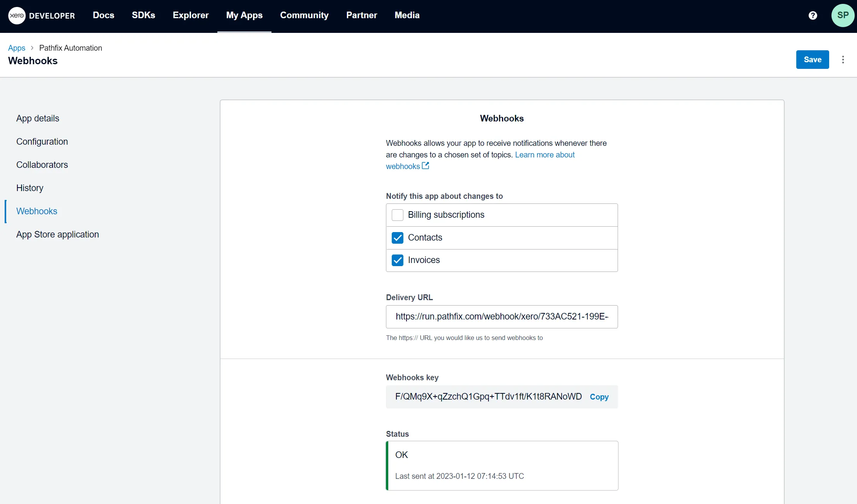Open App Store application in sidebar
Image resolution: width=857 pixels, height=504 pixels.
click(57, 234)
